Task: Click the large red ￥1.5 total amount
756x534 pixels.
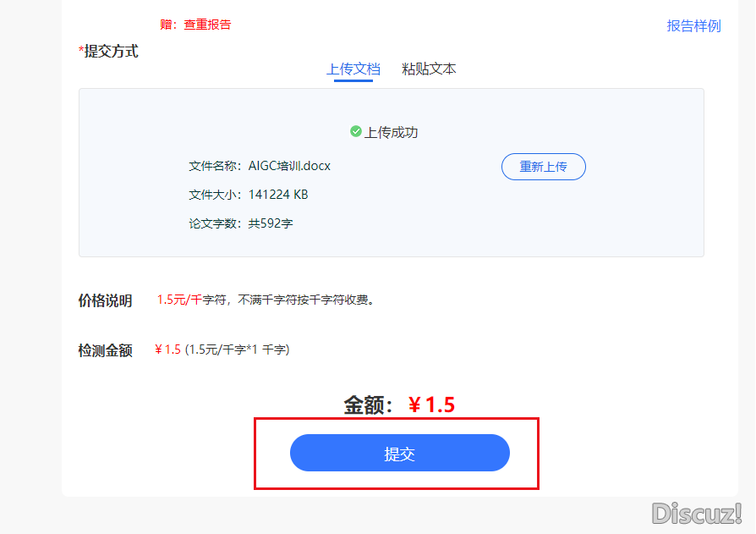Action: (x=431, y=405)
